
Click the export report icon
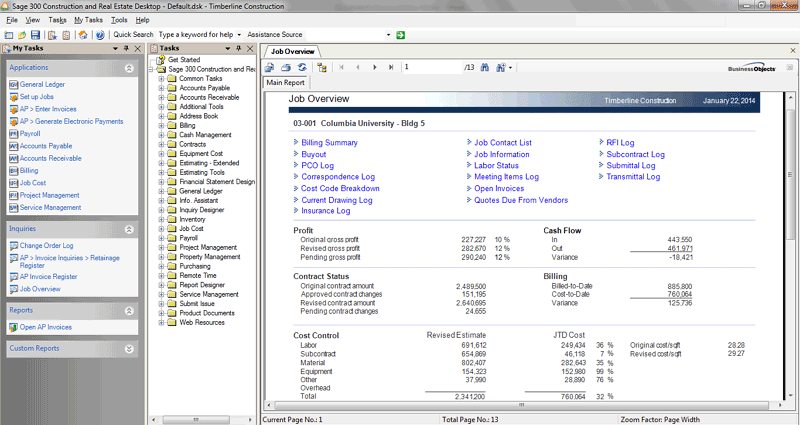(269, 67)
